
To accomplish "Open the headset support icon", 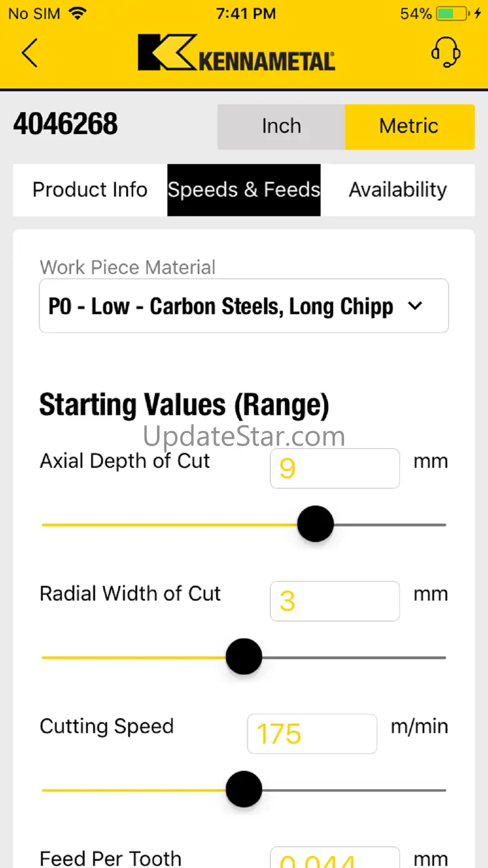I will tap(446, 52).
